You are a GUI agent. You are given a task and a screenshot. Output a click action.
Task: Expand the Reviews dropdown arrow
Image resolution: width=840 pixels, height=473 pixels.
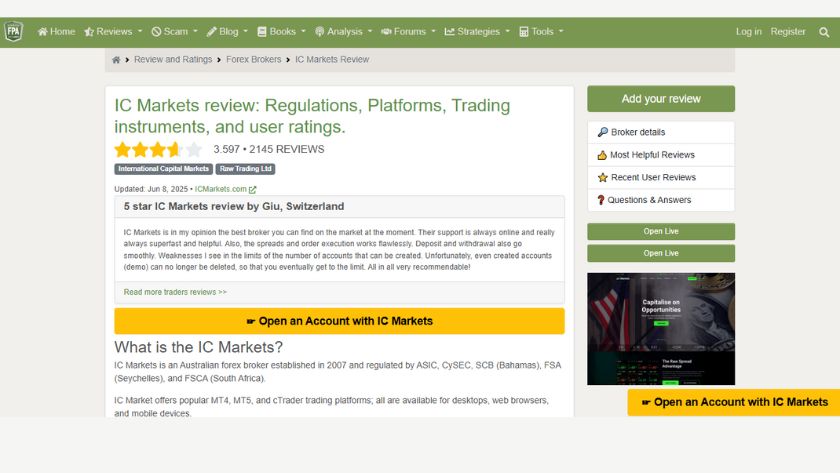140,31
